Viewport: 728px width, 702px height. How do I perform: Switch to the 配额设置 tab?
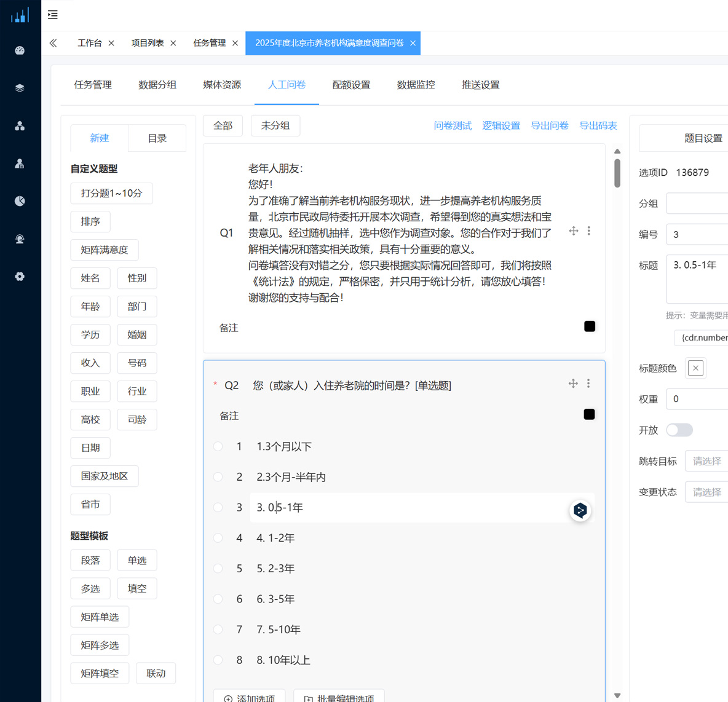351,85
